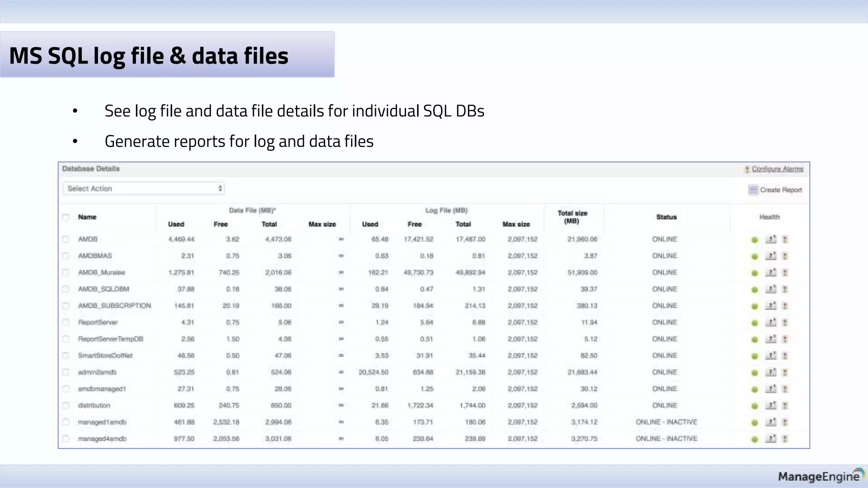Click the alarm configuration icon for AMDB_SQLDBM

click(785, 289)
